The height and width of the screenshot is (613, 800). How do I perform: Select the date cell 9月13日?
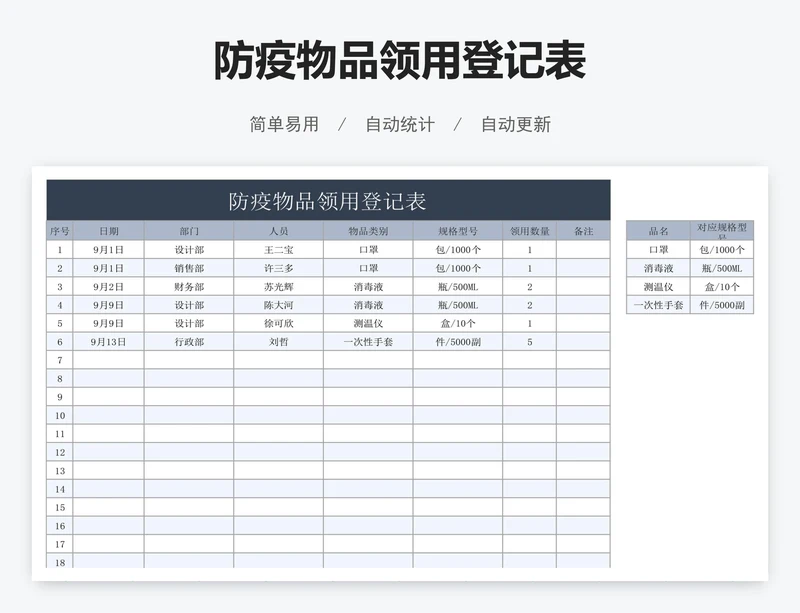pyautogui.click(x=108, y=342)
